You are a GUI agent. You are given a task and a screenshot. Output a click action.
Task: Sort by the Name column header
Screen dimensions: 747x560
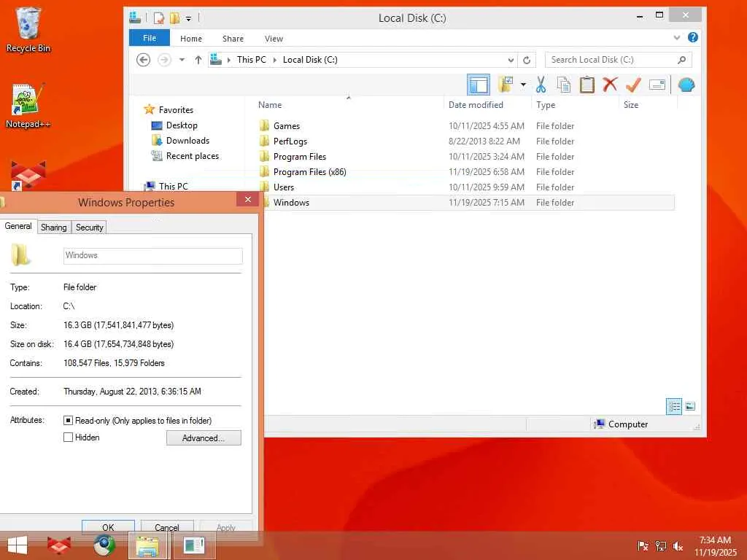click(x=270, y=105)
